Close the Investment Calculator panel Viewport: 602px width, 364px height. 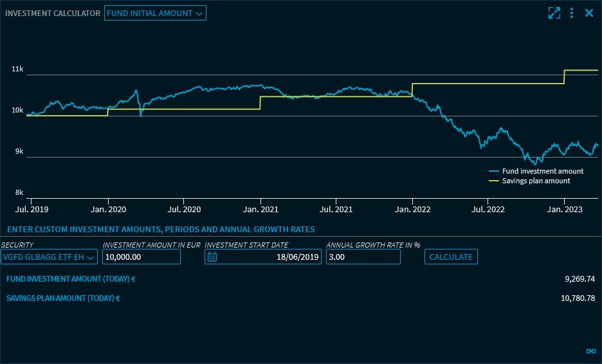pyautogui.click(x=588, y=13)
